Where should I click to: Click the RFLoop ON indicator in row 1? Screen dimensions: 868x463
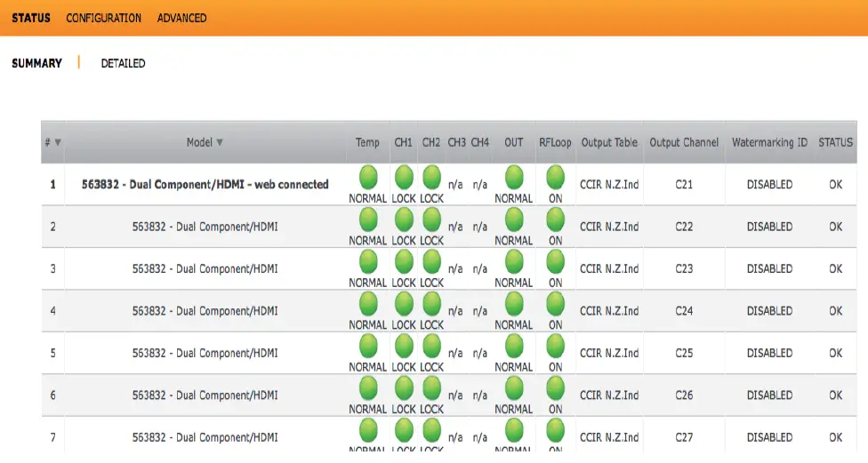pos(555,178)
